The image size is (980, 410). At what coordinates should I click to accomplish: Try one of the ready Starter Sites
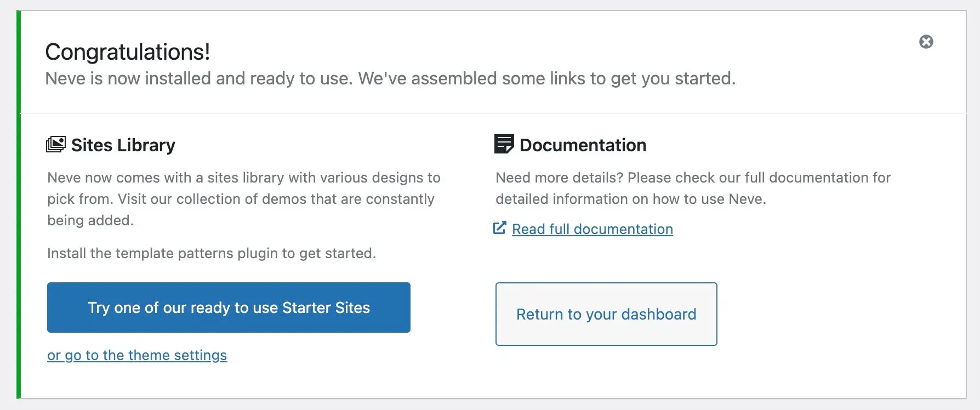tap(229, 307)
